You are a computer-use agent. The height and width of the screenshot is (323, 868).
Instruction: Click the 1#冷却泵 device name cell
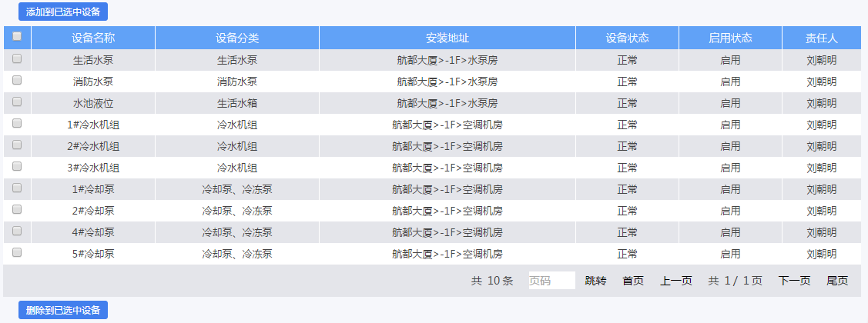tap(93, 190)
